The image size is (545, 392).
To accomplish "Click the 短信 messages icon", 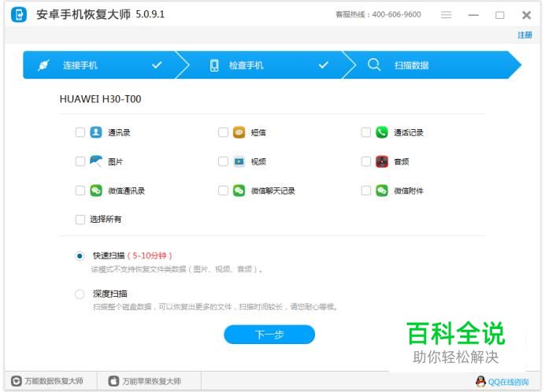I will coord(239,132).
